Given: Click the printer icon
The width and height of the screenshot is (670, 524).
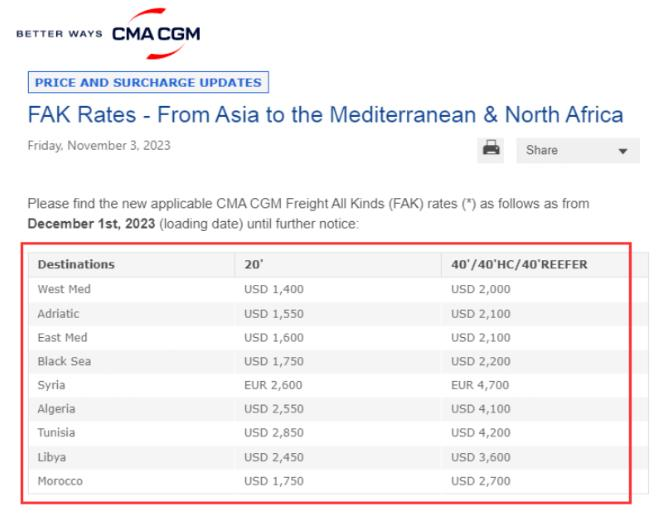Looking at the screenshot, I should pos(491,148).
